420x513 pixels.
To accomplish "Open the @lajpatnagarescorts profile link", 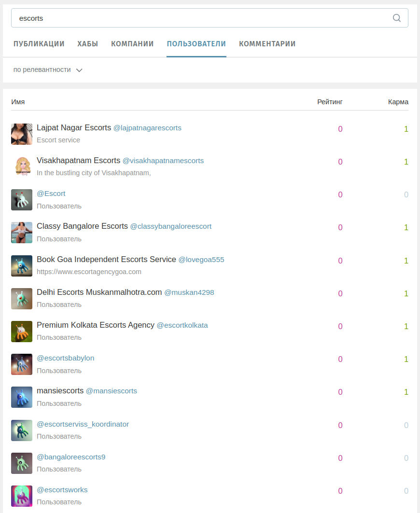I will [147, 128].
